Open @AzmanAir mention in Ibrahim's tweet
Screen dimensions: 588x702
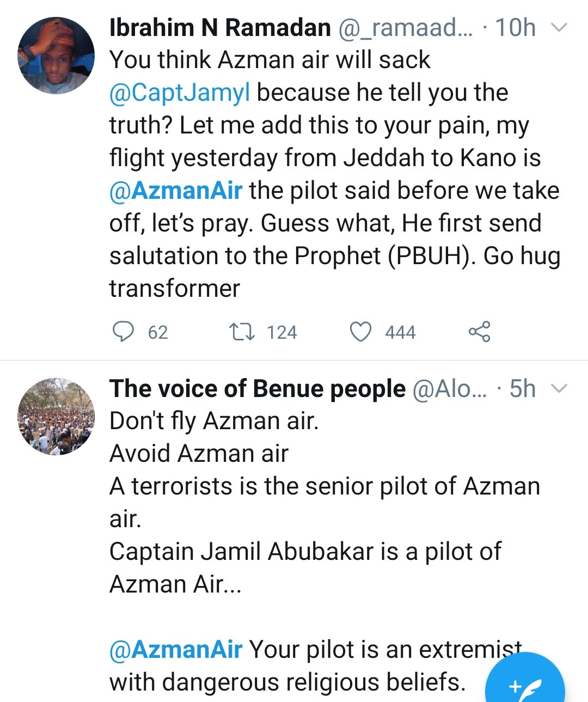click(176, 191)
